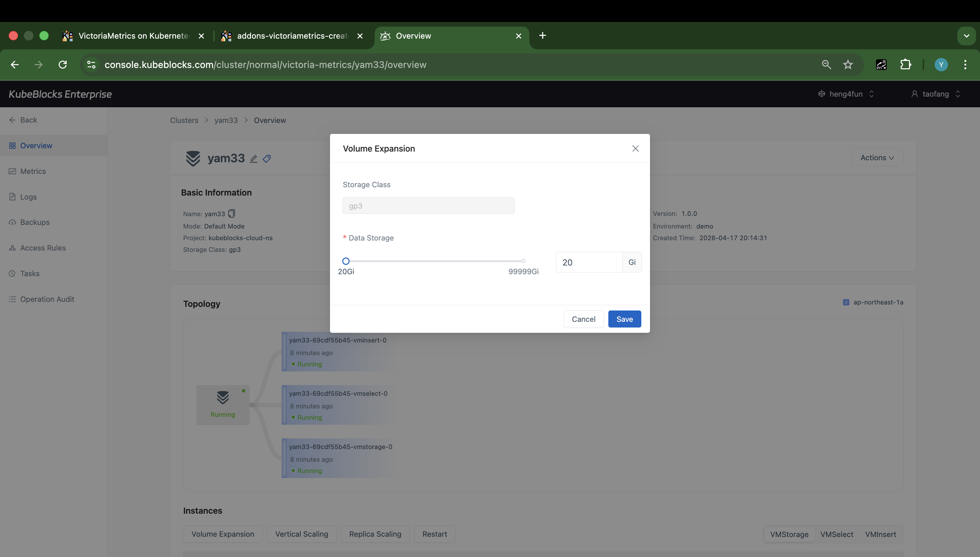Image resolution: width=980 pixels, height=557 pixels.
Task: Click the Metrics chart icon
Action: 12,171
